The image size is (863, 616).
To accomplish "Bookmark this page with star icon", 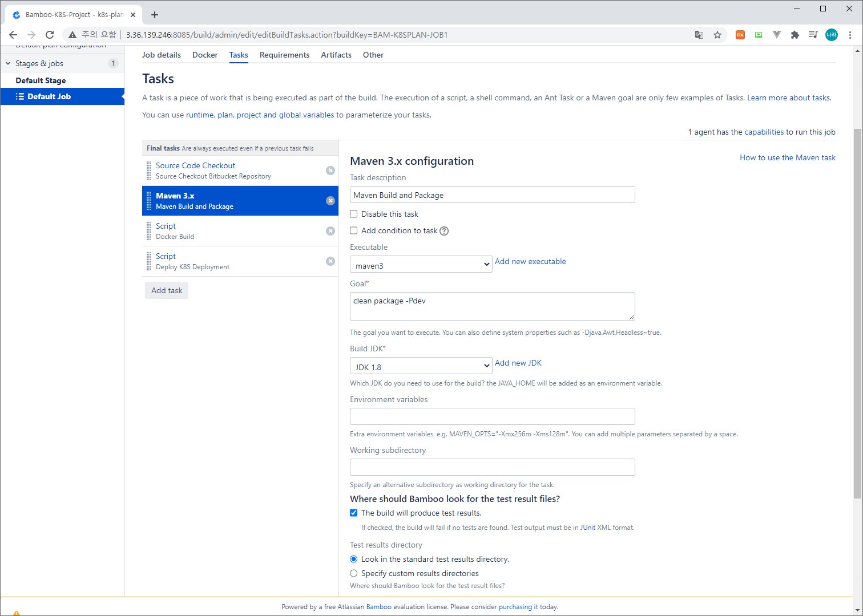I will [x=717, y=35].
